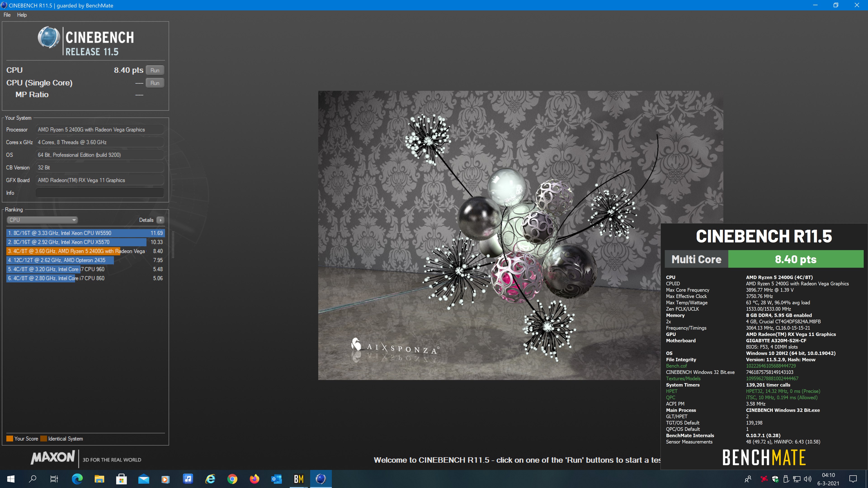
Task: Click the safely remove hardware USB icon
Action: tap(786, 479)
